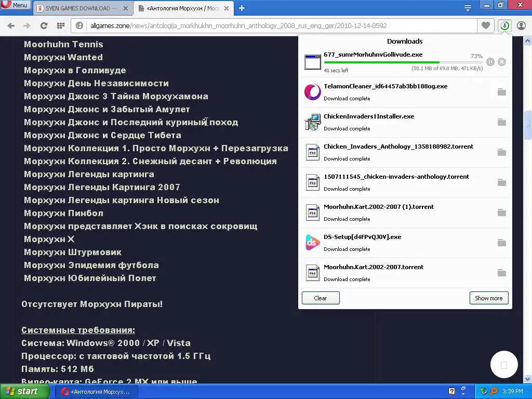Open Speed Dial grid icon

tap(61, 25)
